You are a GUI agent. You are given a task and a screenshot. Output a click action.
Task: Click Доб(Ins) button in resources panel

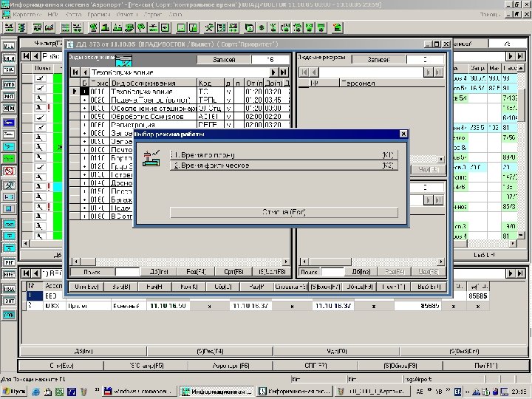click(361, 272)
